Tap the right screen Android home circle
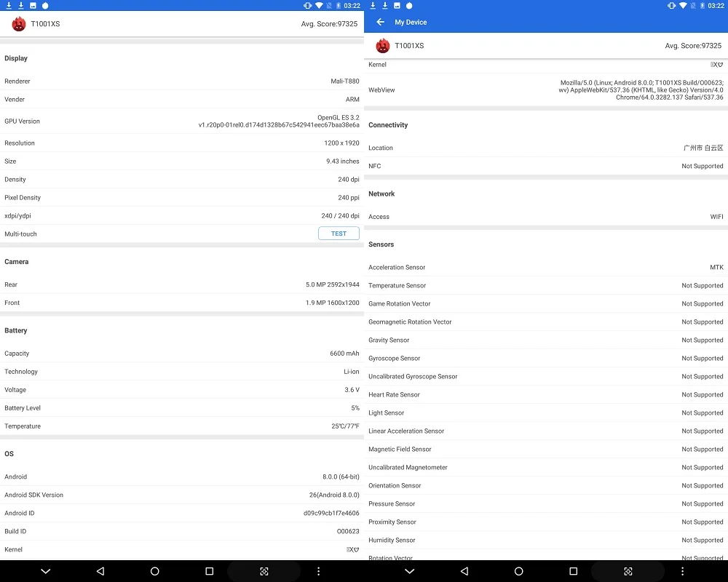 519,571
